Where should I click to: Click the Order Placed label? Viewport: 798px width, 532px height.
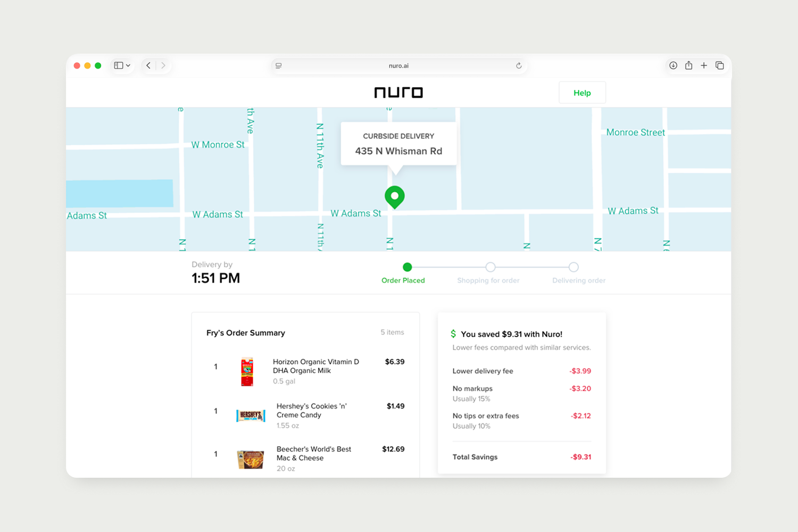(403, 280)
